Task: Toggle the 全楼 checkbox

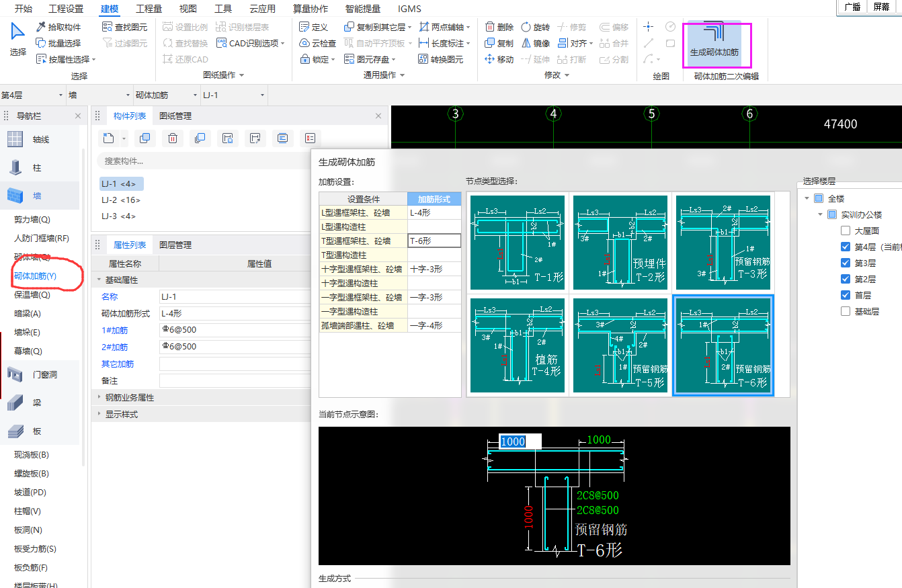Action: point(818,198)
